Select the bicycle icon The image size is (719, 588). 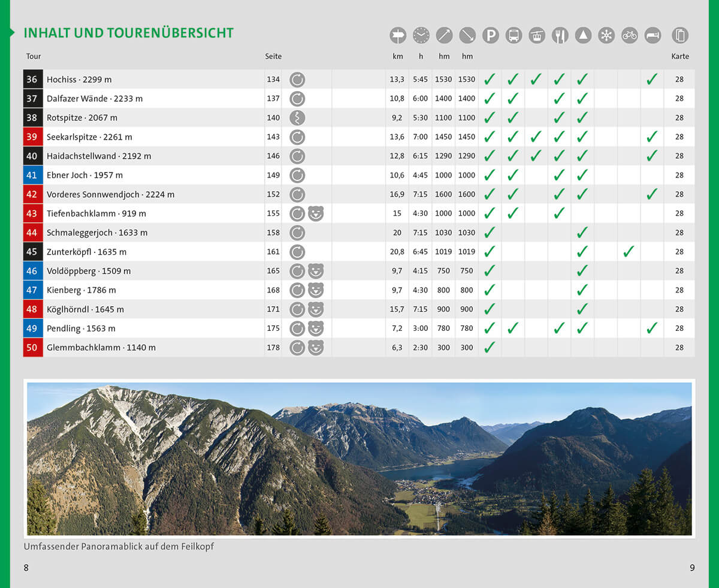629,35
